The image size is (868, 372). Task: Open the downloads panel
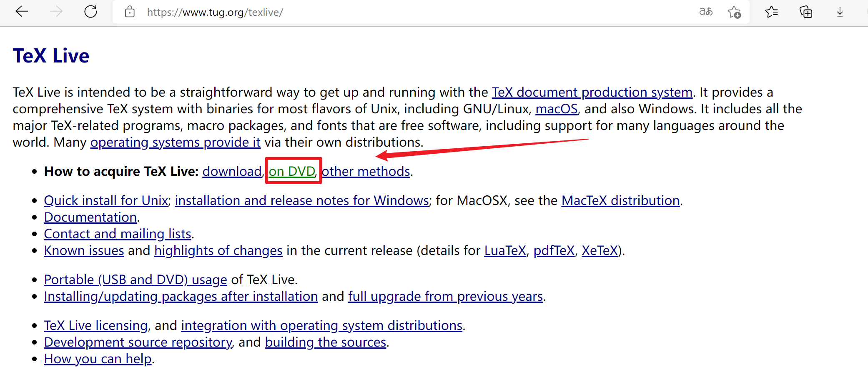point(840,12)
